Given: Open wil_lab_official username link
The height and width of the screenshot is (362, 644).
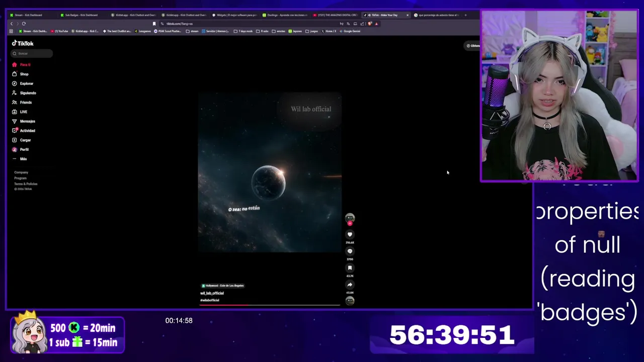Looking at the screenshot, I should click(x=212, y=293).
